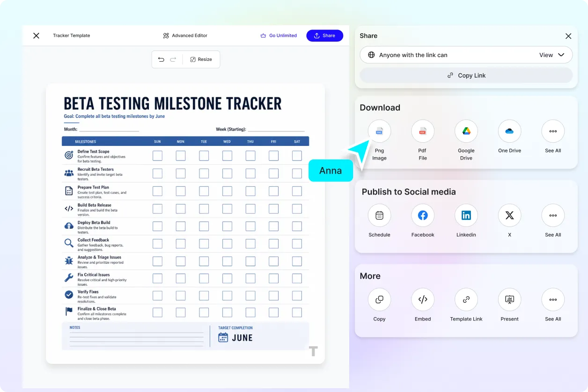Check Fix Critical Issues for SUN
The image size is (588, 392).
click(x=157, y=279)
